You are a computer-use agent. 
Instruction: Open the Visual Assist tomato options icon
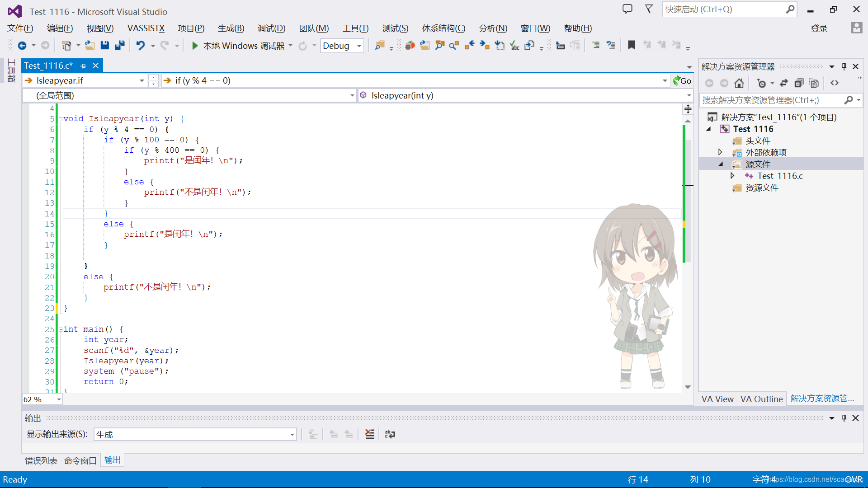click(x=410, y=46)
